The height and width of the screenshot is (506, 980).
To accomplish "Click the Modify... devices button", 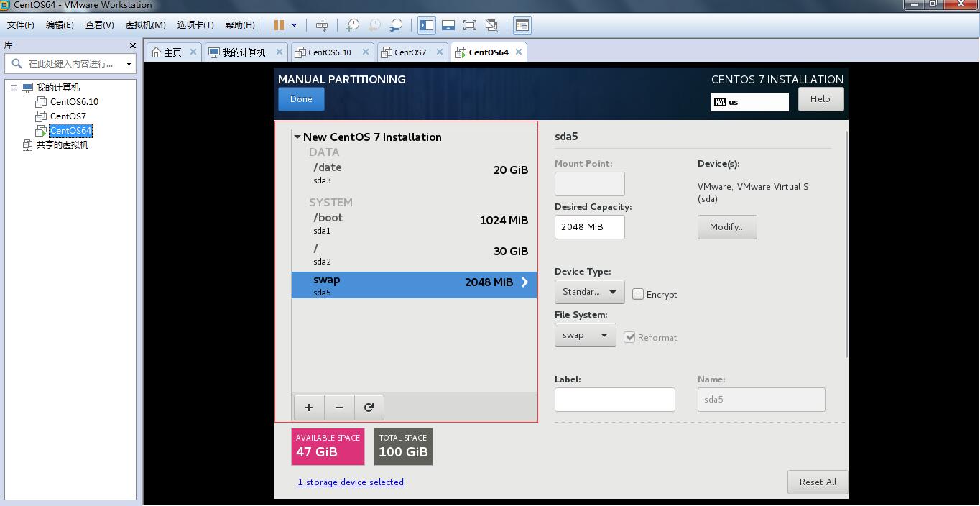I will 727,227.
